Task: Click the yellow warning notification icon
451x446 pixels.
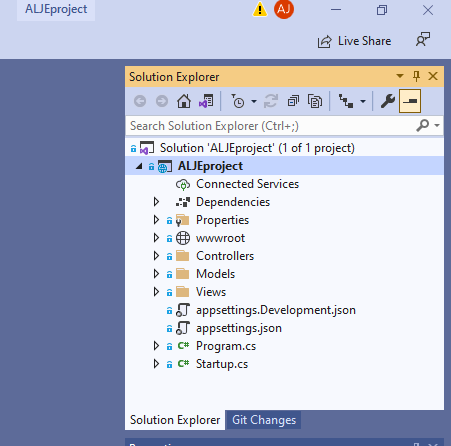Action: (260, 9)
